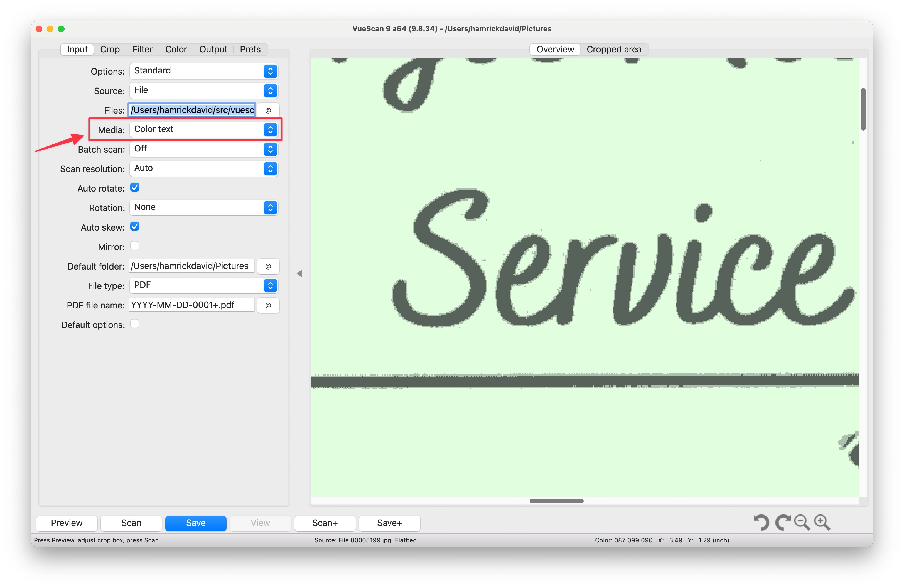
Task: Disable Auto rotate
Action: [135, 187]
